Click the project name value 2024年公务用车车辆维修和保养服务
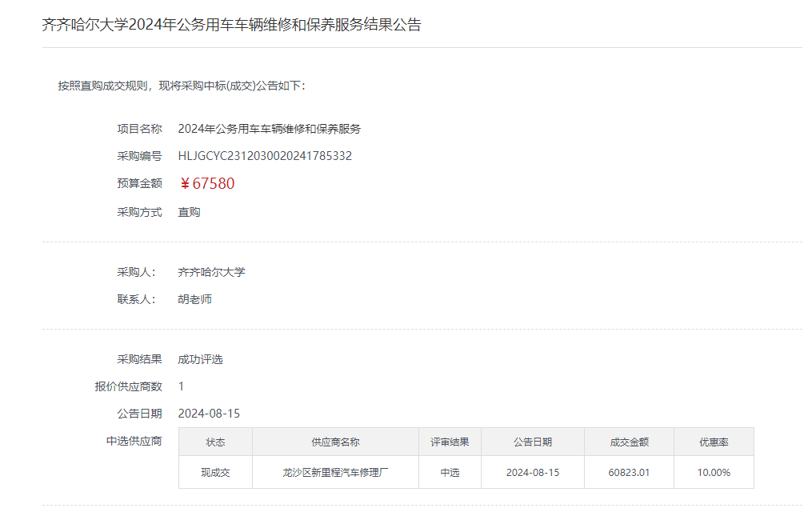Screen dimensions: 812x508 (269, 129)
